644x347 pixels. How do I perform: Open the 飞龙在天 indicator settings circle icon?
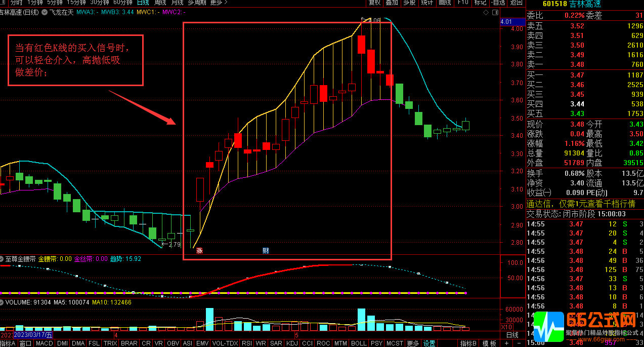click(45, 12)
